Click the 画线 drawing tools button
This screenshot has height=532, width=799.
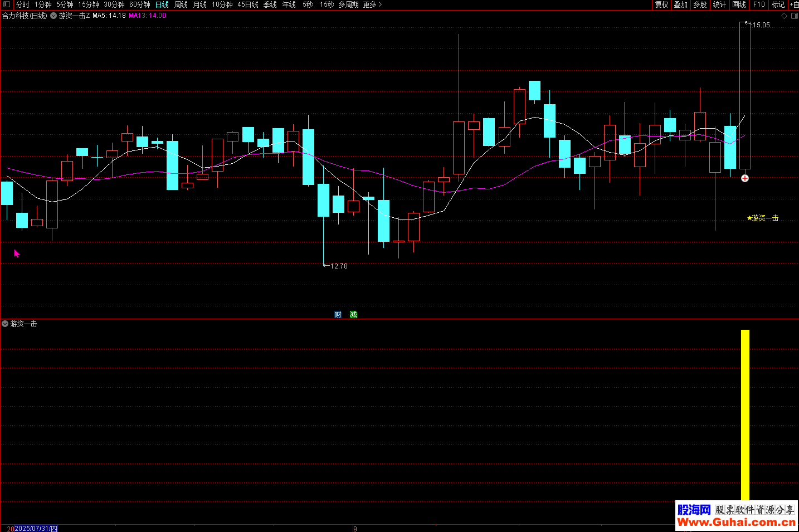click(x=739, y=4)
